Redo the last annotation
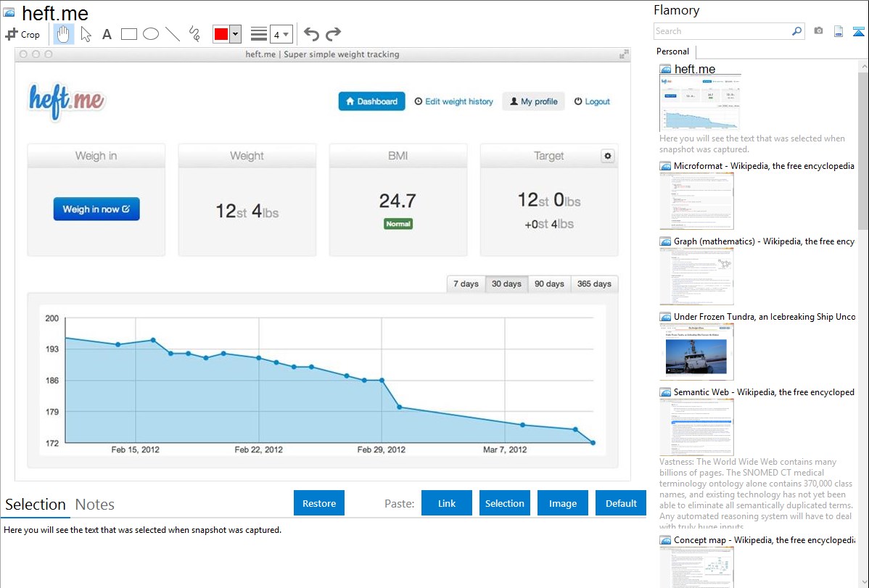Image resolution: width=869 pixels, height=588 pixels. click(x=333, y=34)
